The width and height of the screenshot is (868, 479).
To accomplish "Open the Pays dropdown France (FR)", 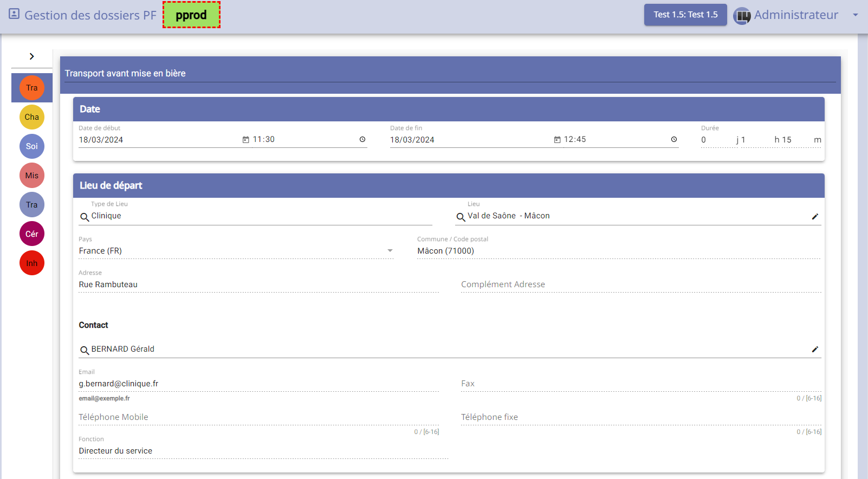I will tap(236, 251).
